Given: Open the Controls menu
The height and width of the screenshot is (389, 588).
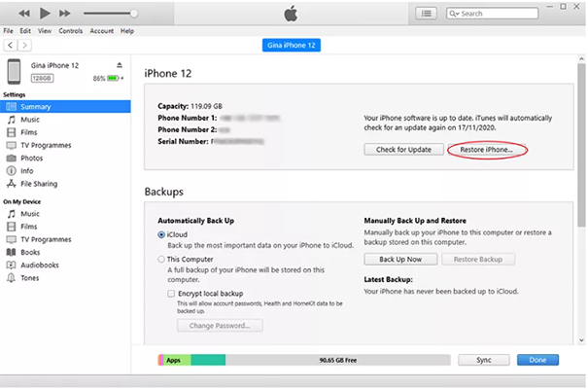Looking at the screenshot, I should pos(70,31).
